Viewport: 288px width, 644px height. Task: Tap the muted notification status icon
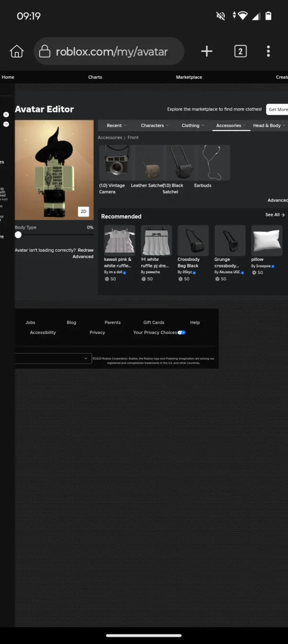(x=221, y=16)
